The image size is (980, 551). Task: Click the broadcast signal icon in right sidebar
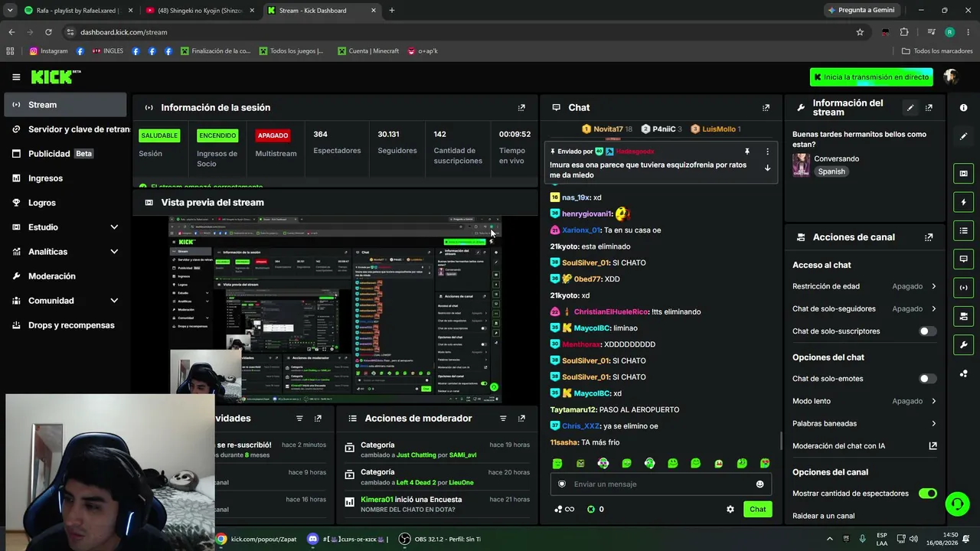coord(963,288)
